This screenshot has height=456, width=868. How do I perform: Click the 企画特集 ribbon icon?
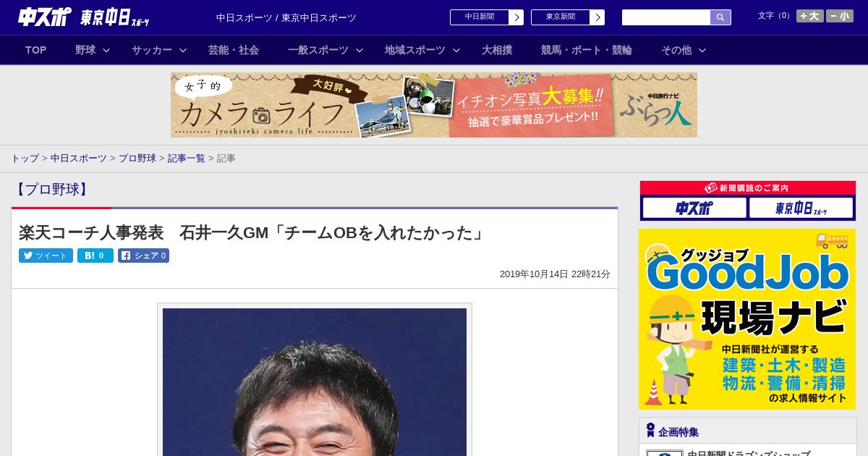click(x=650, y=431)
